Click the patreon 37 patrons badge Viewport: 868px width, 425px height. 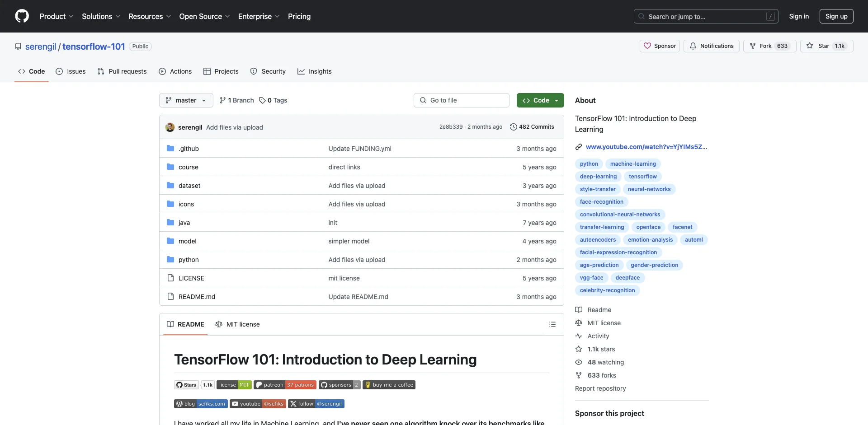click(x=285, y=385)
